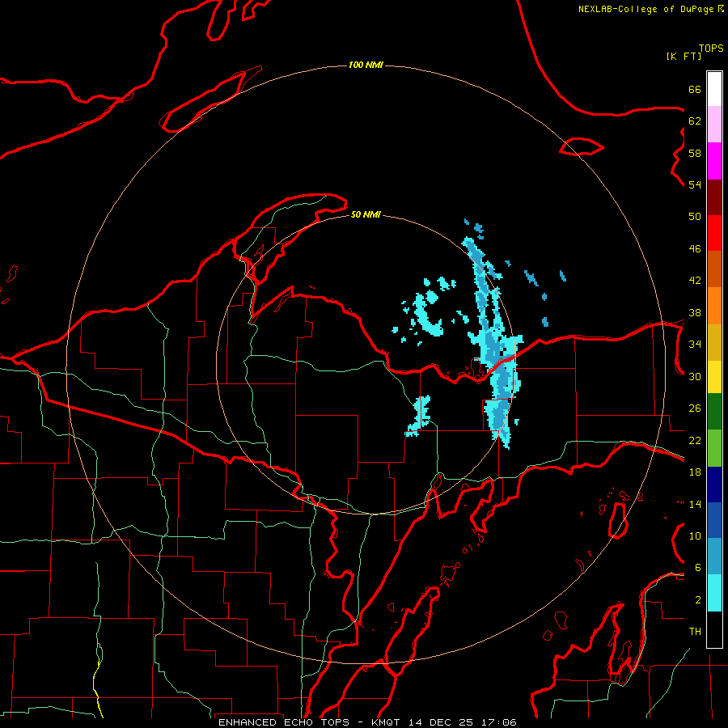Click the 66 legend value

tap(695, 89)
